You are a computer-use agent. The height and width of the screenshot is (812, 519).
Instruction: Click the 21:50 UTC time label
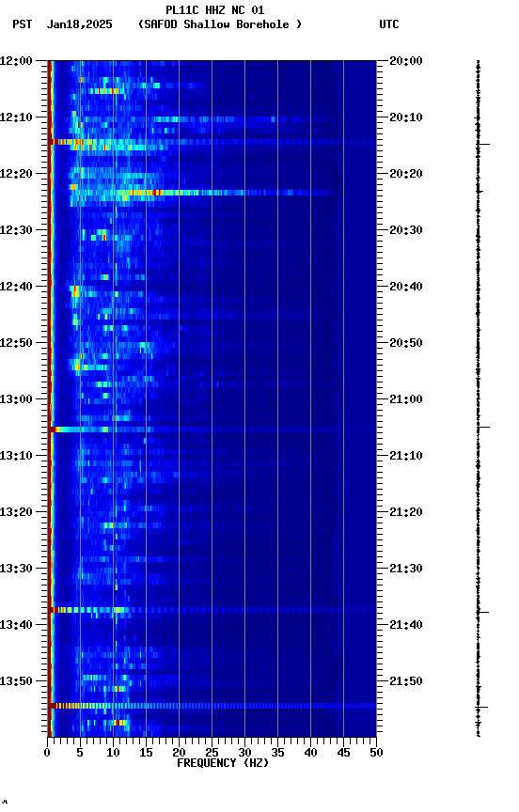[406, 681]
